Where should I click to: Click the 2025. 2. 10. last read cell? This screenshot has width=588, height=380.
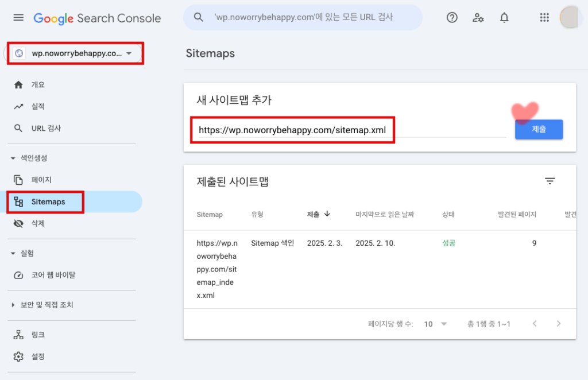click(376, 243)
